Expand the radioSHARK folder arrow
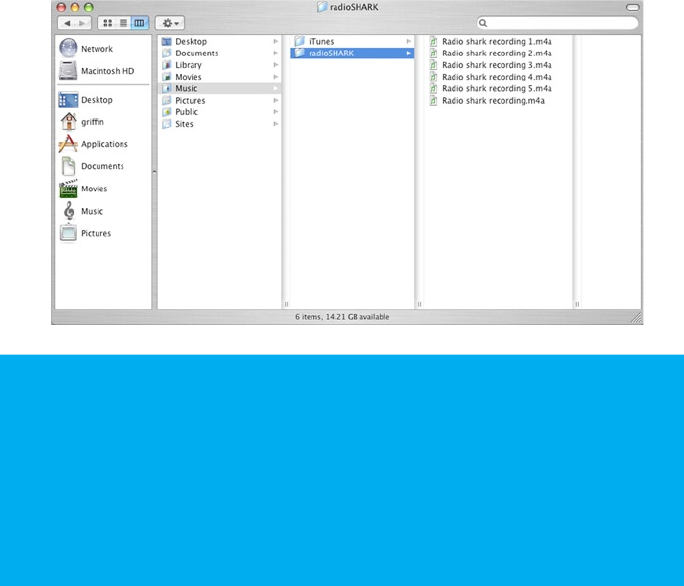684x586 pixels. (409, 53)
